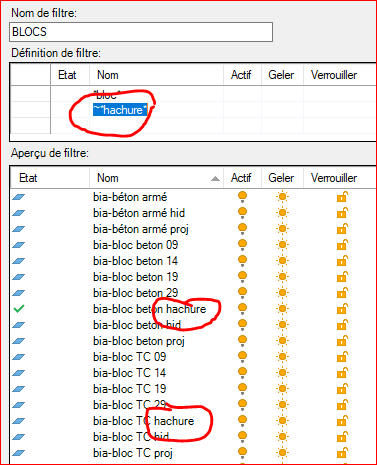Select layer bia-bloc beton 14
Screen dimensions: 377x465
[136, 261]
